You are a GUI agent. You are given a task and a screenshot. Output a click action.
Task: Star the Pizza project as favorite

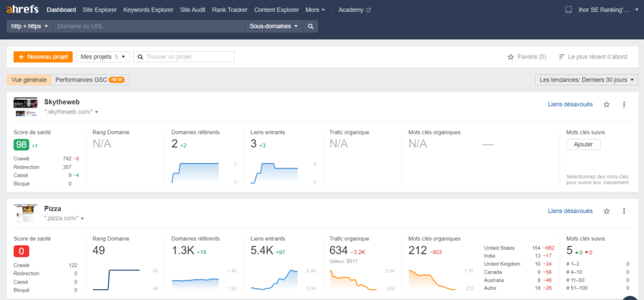click(607, 211)
